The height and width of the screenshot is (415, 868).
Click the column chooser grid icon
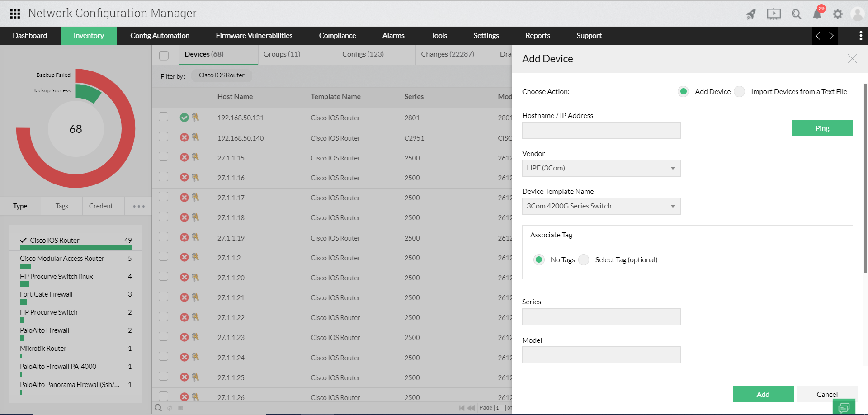point(181,408)
